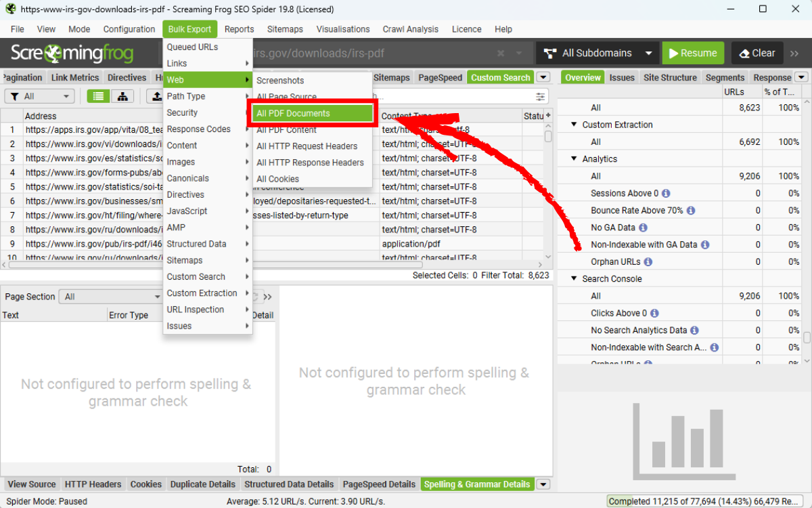This screenshot has width=812, height=508.
Task: Click the add column plus icon
Action: [x=548, y=116]
